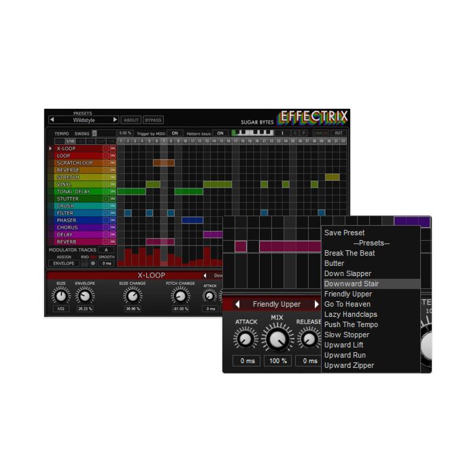Open the pattern number 1 selector

pos(282,133)
